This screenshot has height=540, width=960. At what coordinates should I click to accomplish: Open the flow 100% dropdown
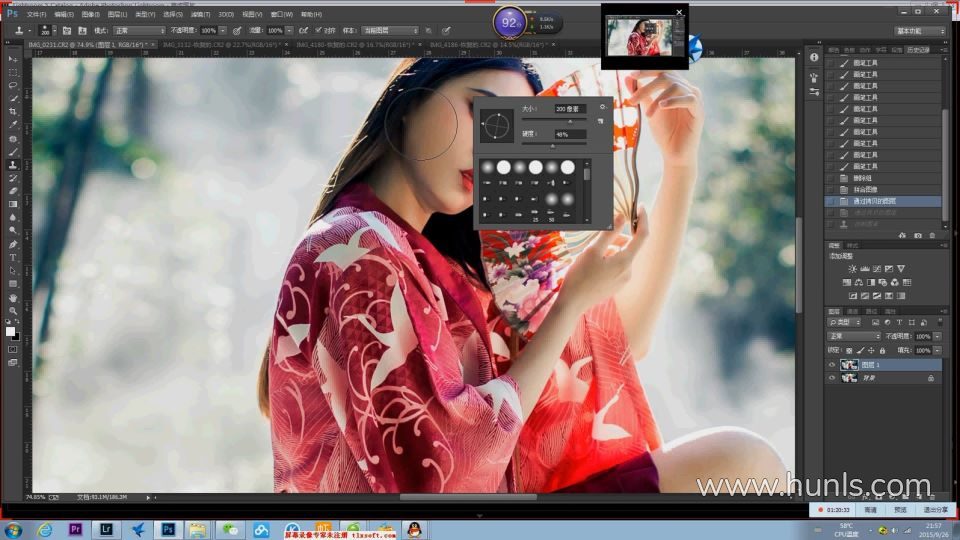point(289,31)
